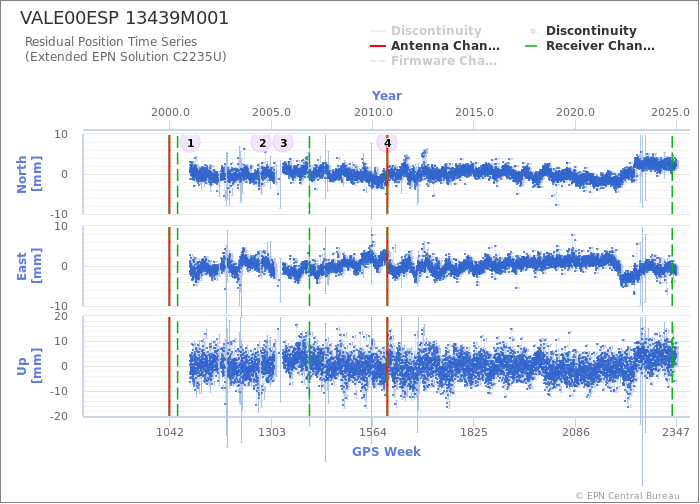This screenshot has width=700, height=504.
Task: Toggle the greyed-out Discontinuity line legend entry
Action: coord(425,31)
